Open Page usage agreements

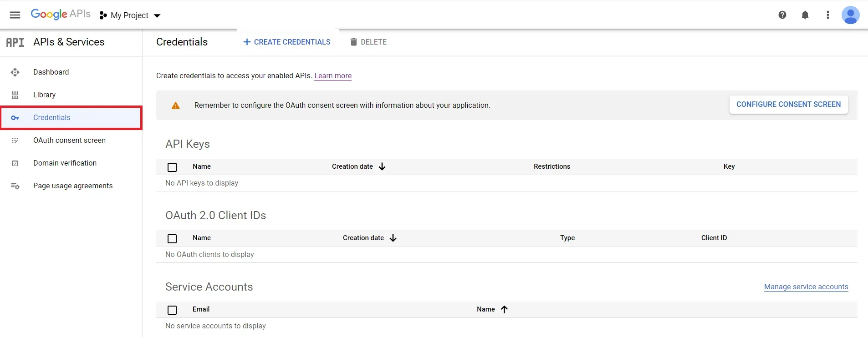(x=71, y=186)
